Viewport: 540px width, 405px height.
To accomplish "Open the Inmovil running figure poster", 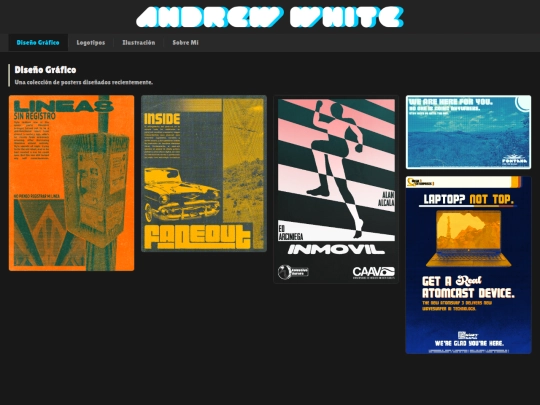I will (x=336, y=189).
